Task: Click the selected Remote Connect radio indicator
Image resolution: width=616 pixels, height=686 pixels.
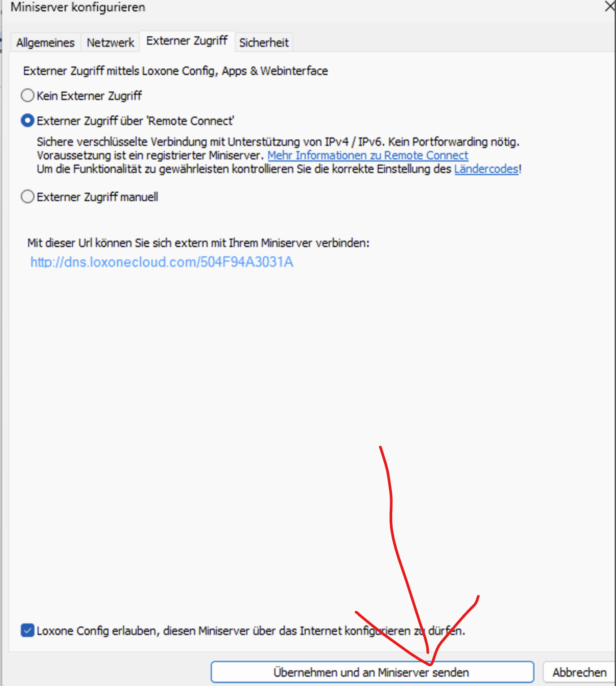Action: coord(27,120)
